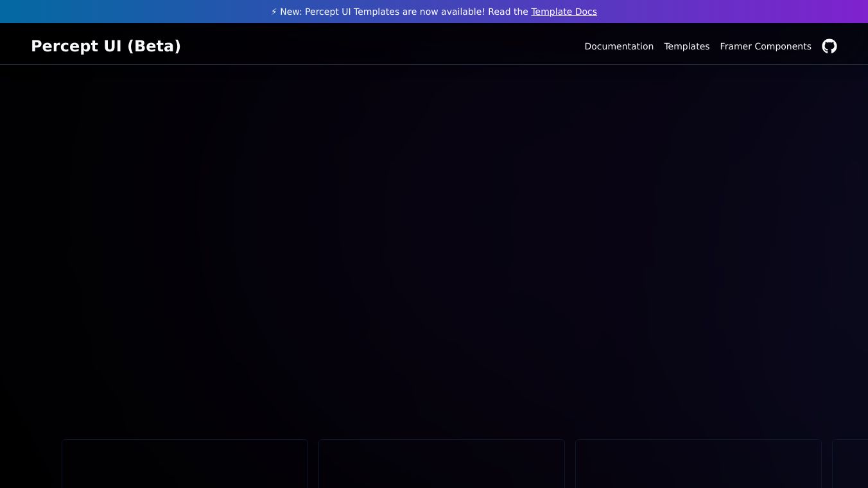This screenshot has height=488, width=868.
Task: Click the Percept UI (Beta) logo title
Action: (106, 46)
